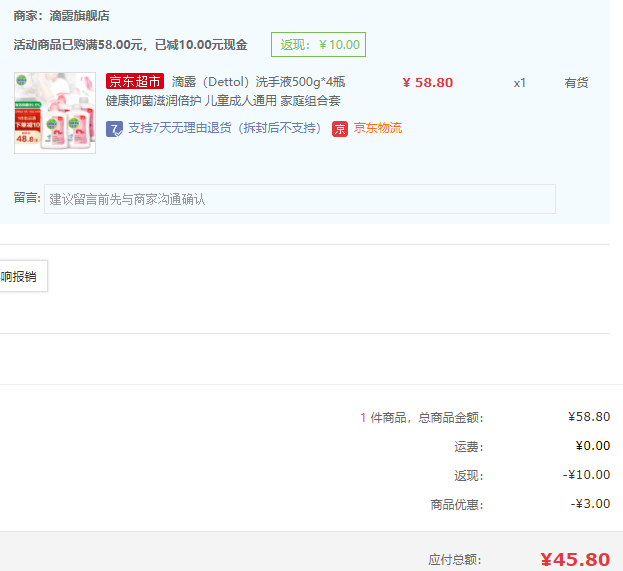The width and height of the screenshot is (623, 571).
Task: Open the 京东物流 link
Action: [378, 128]
